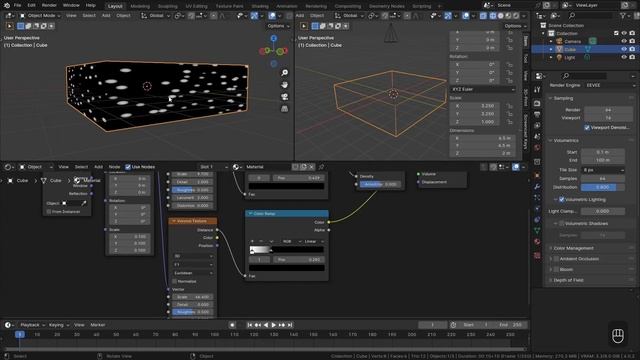The width and height of the screenshot is (640, 360).
Task: Open the Global orientation dropdown in the left viewport
Action: point(156,16)
